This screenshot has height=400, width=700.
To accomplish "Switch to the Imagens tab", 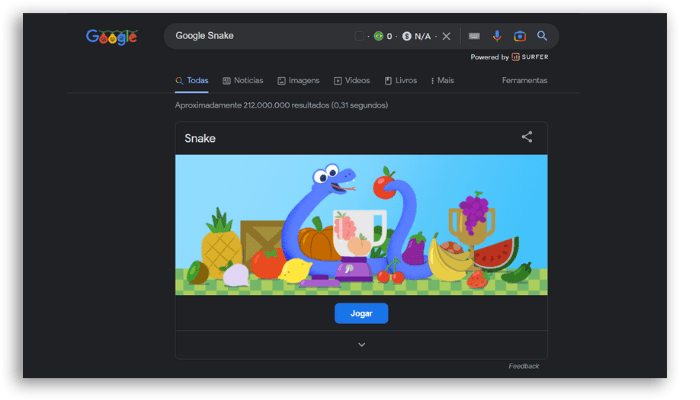I will [298, 80].
